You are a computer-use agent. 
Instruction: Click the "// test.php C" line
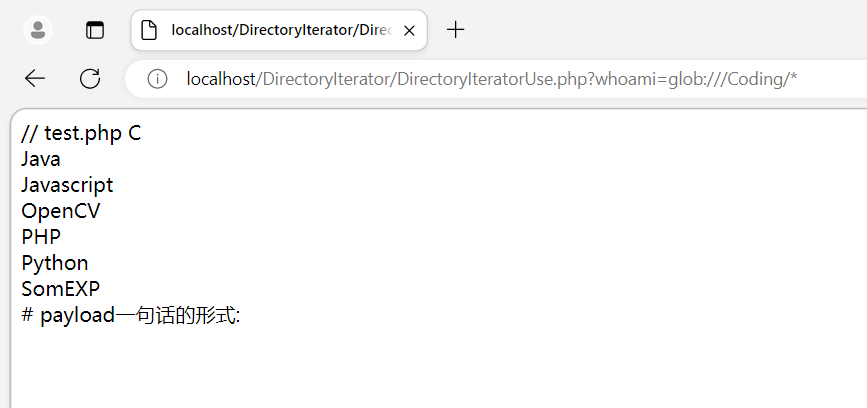(81, 133)
